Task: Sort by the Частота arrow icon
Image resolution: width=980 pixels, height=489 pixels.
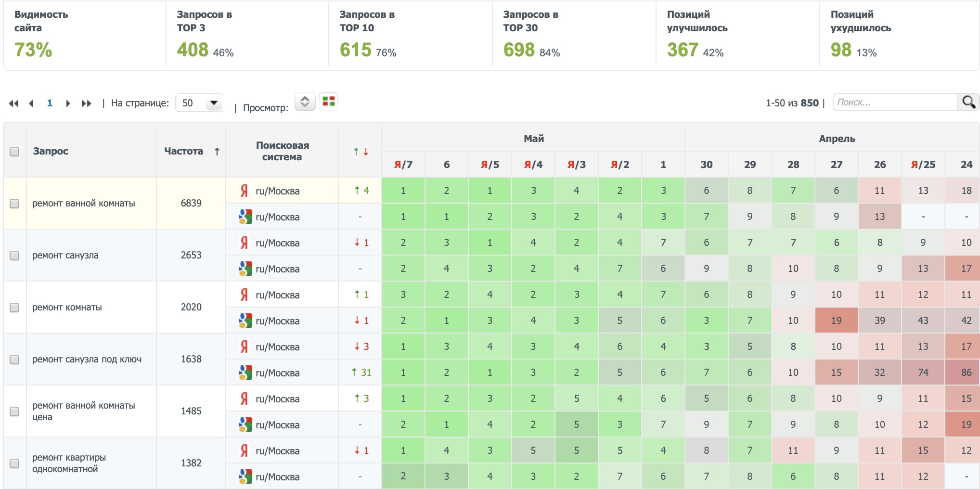Action: [217, 152]
